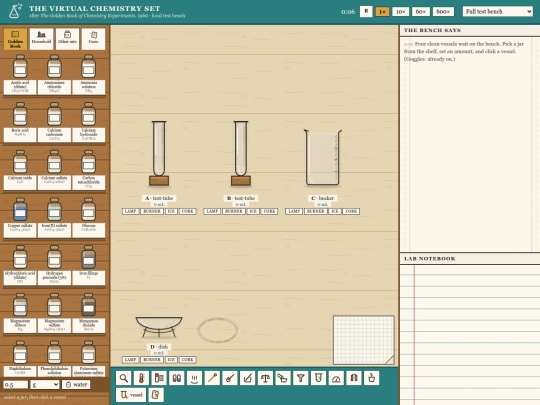540x405 pixels.
Task: Set simulation speed to 60×
Action: click(x=421, y=11)
